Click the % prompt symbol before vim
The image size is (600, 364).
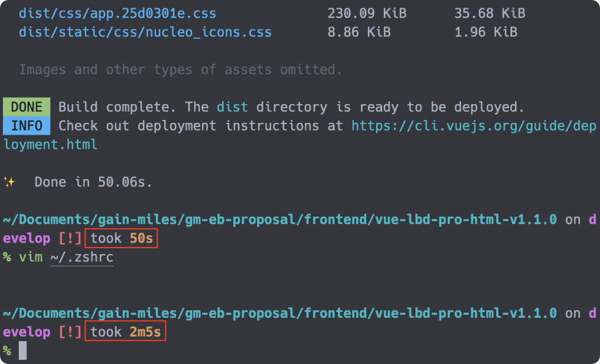tap(7, 257)
